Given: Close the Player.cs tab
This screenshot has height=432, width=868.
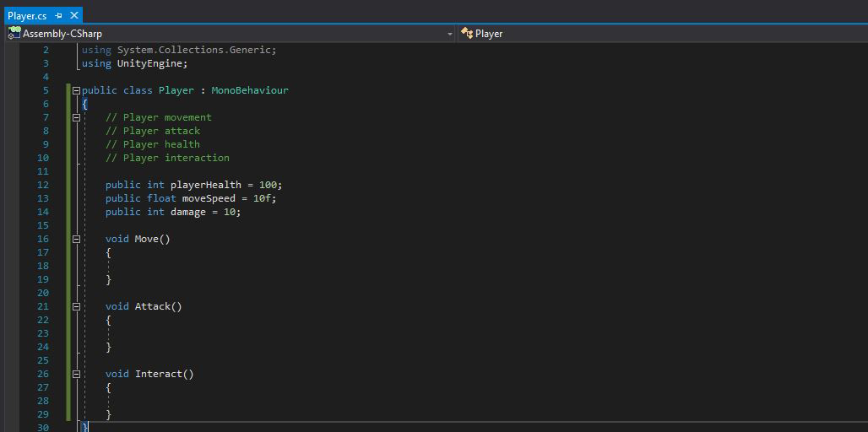Looking at the screenshot, I should point(74,15).
